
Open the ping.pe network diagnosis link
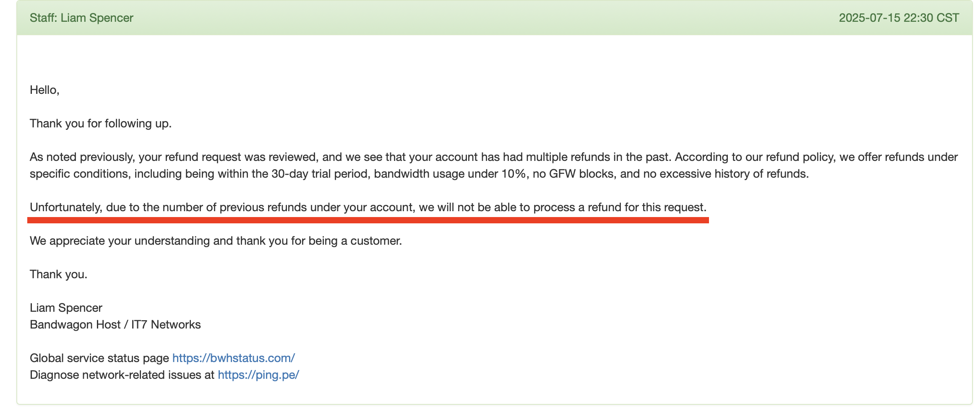tap(258, 375)
